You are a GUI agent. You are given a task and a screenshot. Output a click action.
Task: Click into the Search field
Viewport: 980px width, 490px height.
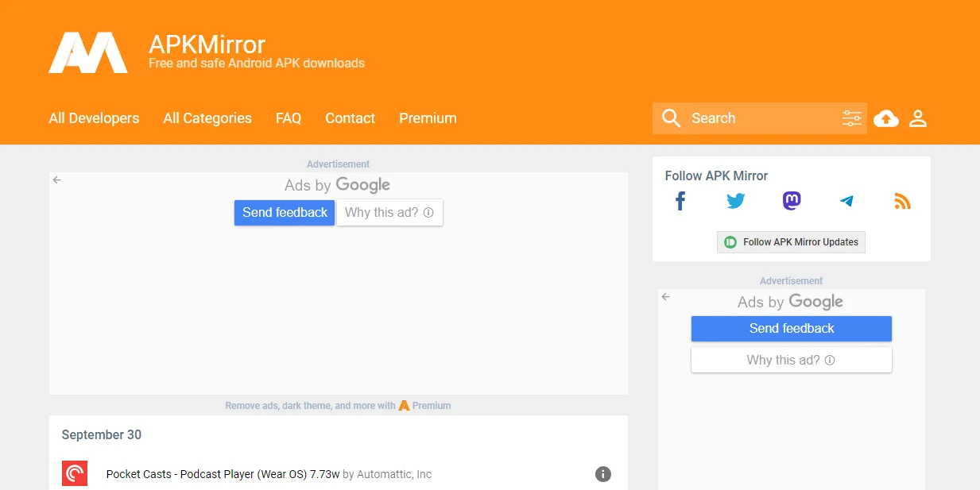[759, 118]
